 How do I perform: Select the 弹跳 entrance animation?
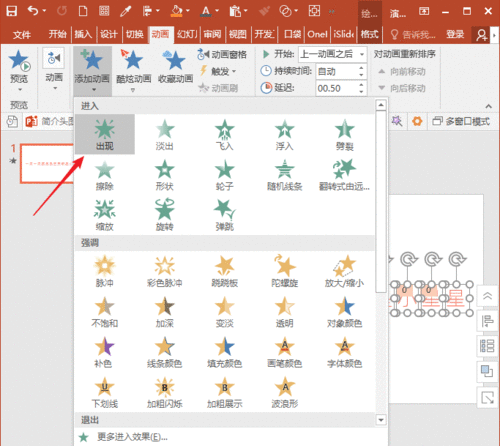225,215
